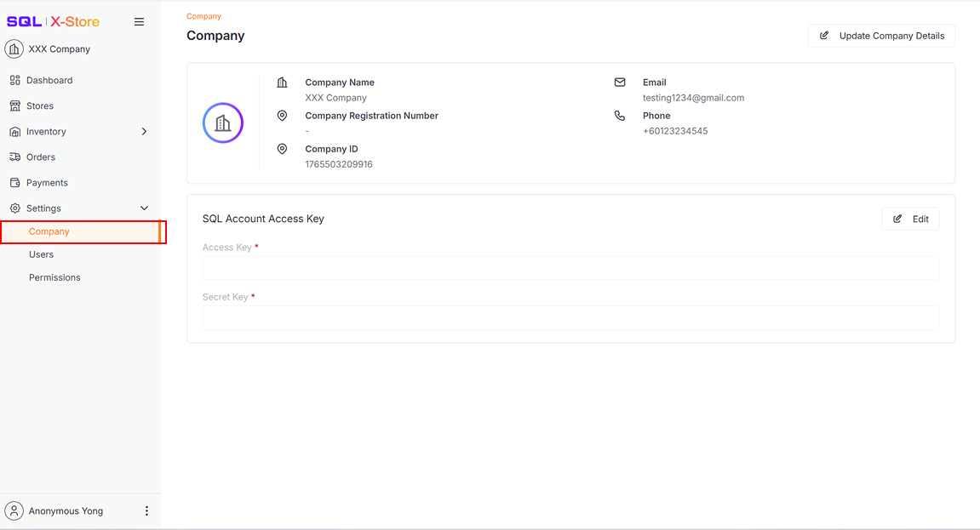Open the Permissions settings page
Screen dimensions: 980x530
[x=54, y=277]
